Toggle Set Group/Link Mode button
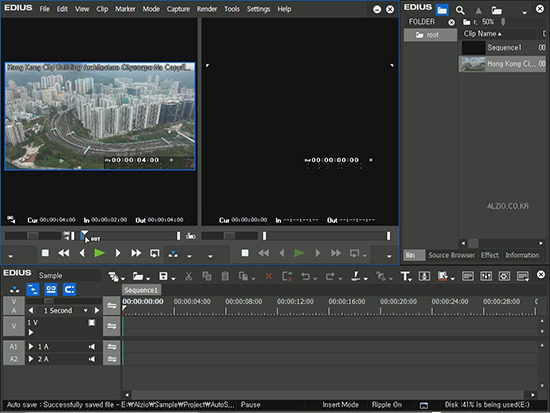 click(x=51, y=290)
